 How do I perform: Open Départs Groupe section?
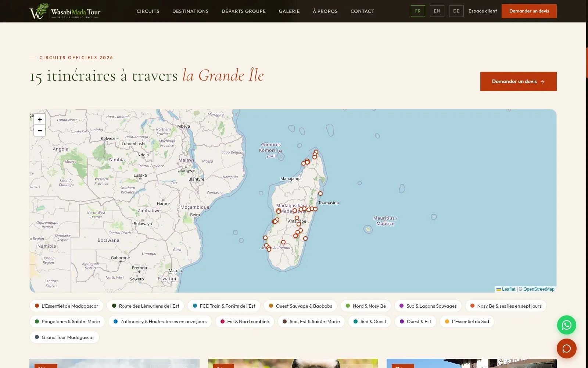tap(244, 11)
